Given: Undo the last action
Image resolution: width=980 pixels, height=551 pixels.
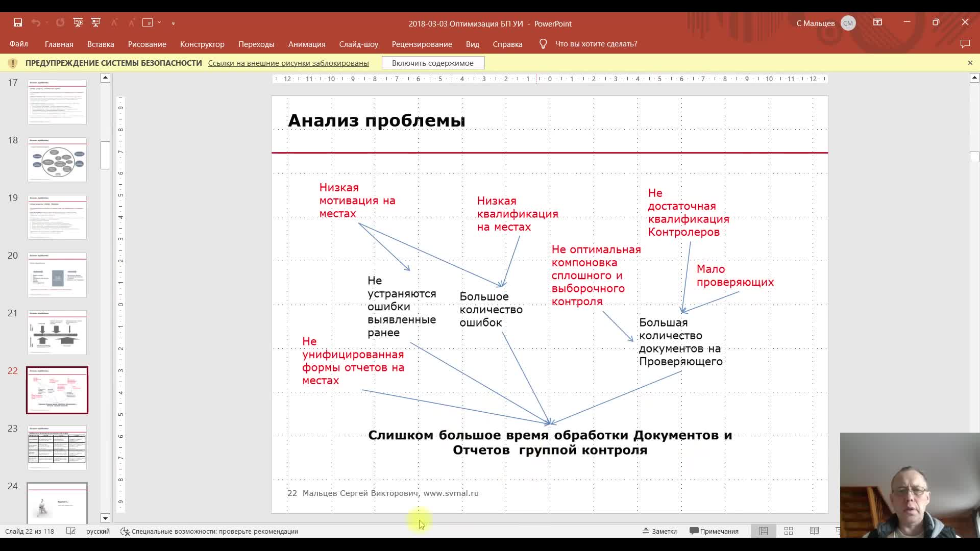Looking at the screenshot, I should point(36,23).
